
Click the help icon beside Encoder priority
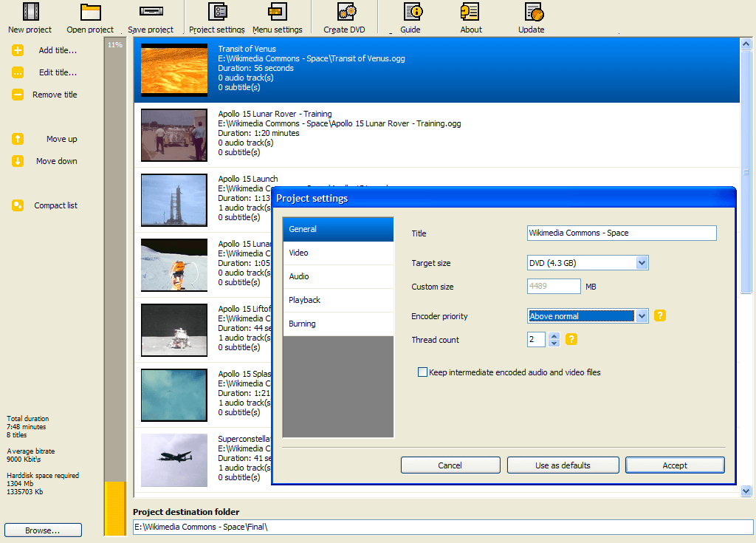660,316
